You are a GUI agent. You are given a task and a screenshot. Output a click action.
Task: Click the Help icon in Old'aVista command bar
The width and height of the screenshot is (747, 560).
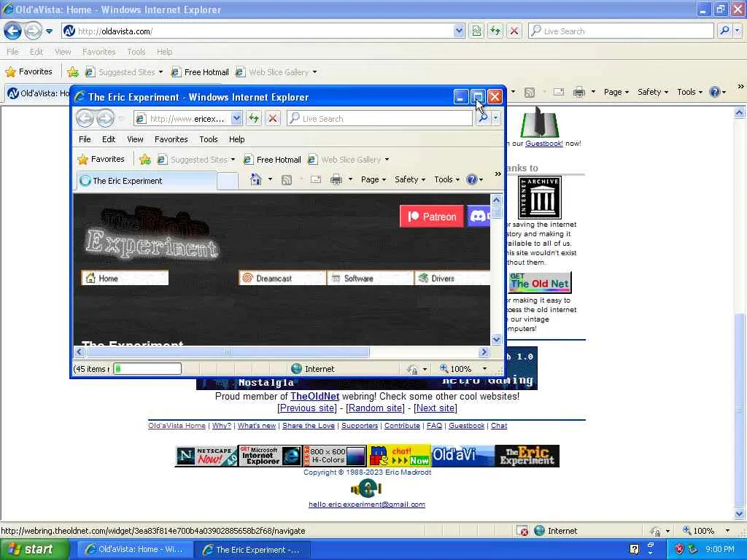(715, 92)
